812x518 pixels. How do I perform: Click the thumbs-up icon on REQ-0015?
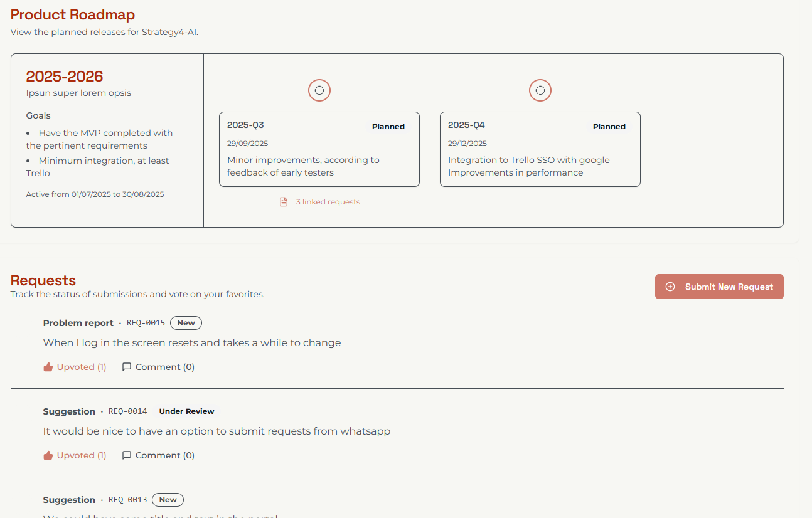(48, 367)
